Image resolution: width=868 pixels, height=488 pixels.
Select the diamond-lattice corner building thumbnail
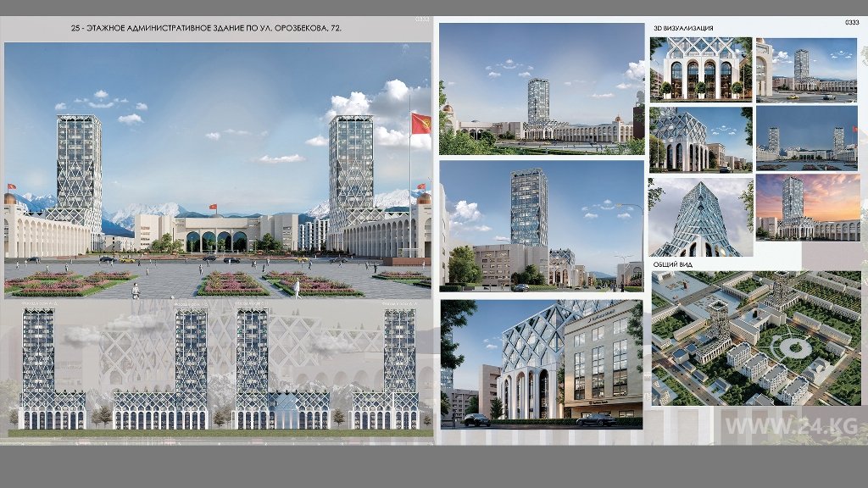coord(700,137)
